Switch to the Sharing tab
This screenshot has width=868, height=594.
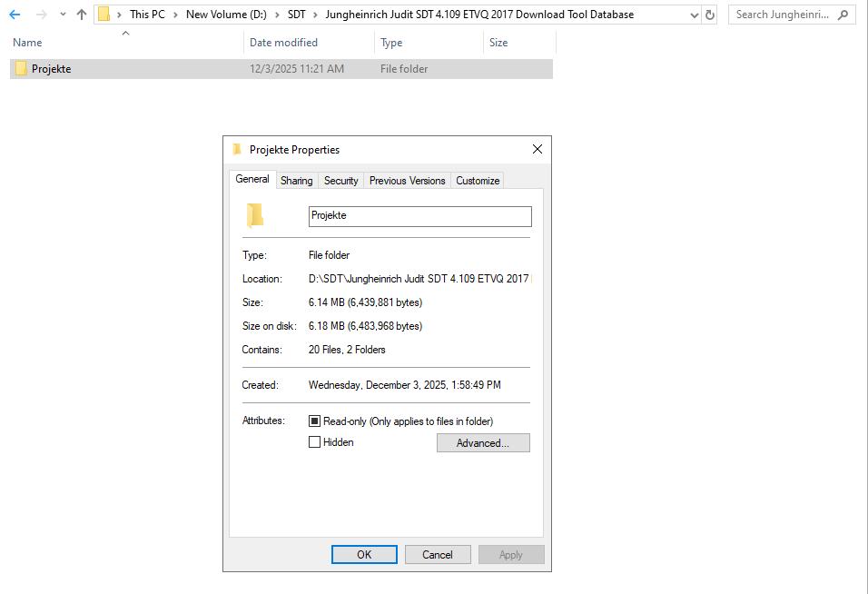point(297,181)
